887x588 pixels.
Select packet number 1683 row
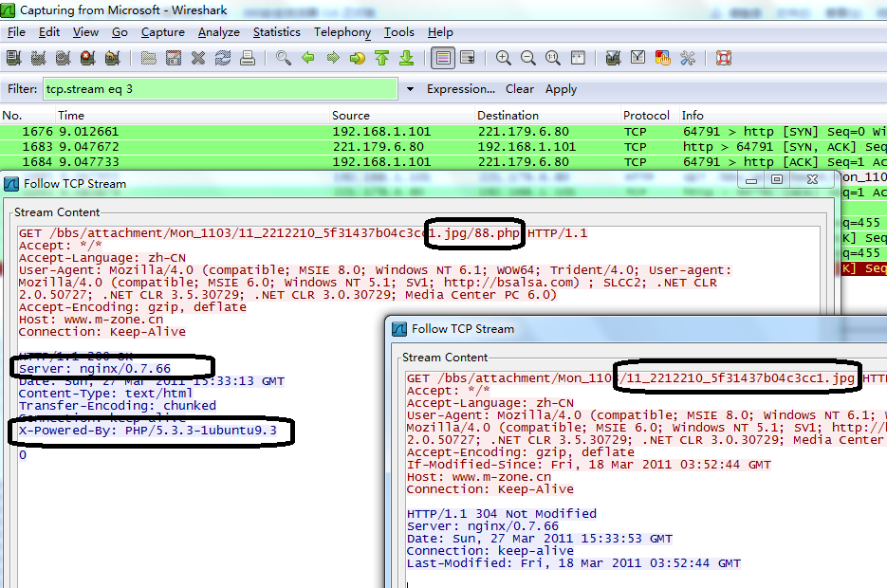(x=444, y=147)
